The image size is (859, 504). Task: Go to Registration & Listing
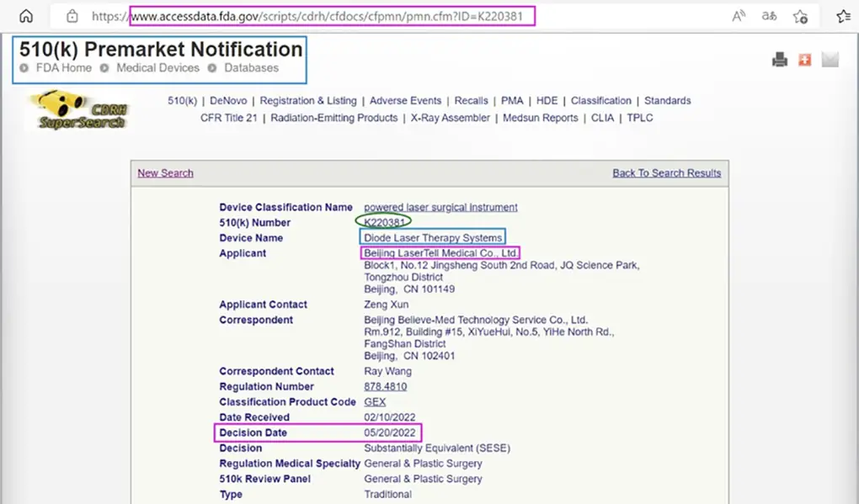307,101
